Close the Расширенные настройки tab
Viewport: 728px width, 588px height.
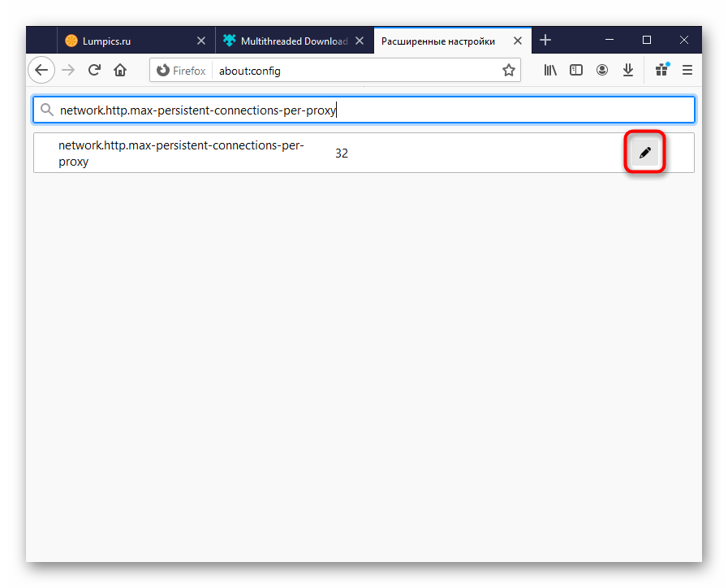pos(518,41)
